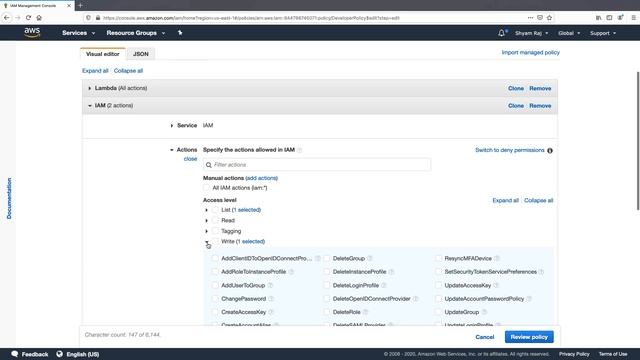Toggle the Tagging access level checkbox
The width and height of the screenshot is (640, 360).
pos(215,231)
